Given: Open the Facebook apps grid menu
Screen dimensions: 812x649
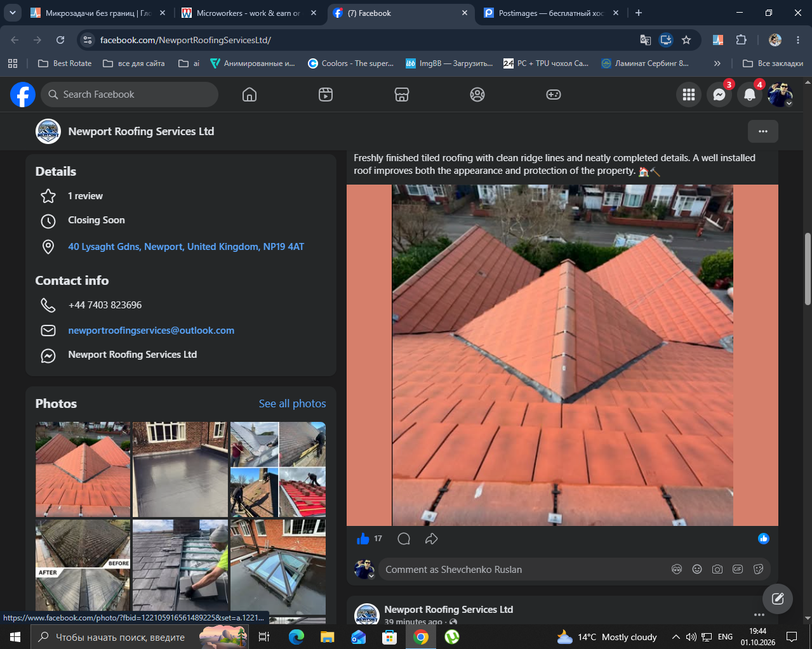Looking at the screenshot, I should point(689,95).
